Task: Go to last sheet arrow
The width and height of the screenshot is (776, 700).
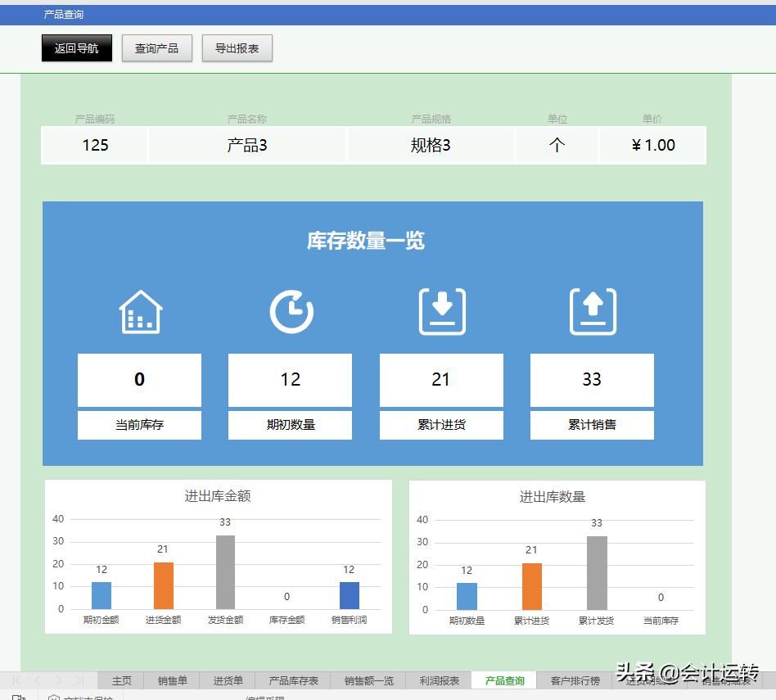Action: (x=79, y=680)
